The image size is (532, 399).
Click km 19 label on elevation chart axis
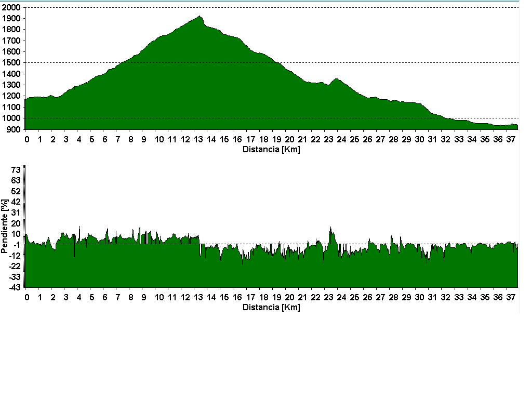(x=277, y=139)
